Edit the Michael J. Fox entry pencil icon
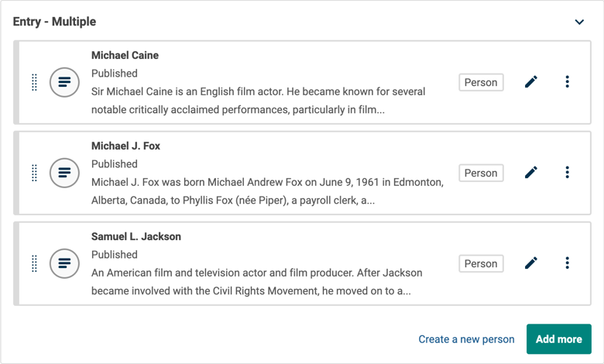This screenshot has height=364, width=604. [x=530, y=172]
